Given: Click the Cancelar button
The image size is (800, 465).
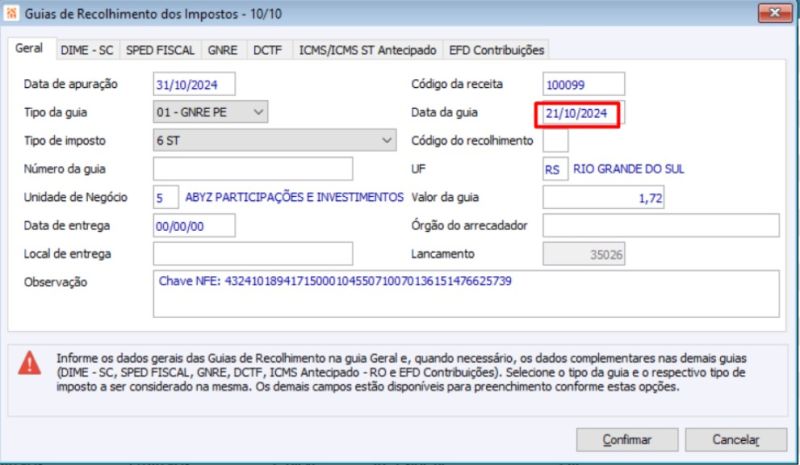Looking at the screenshot, I should [x=736, y=439].
